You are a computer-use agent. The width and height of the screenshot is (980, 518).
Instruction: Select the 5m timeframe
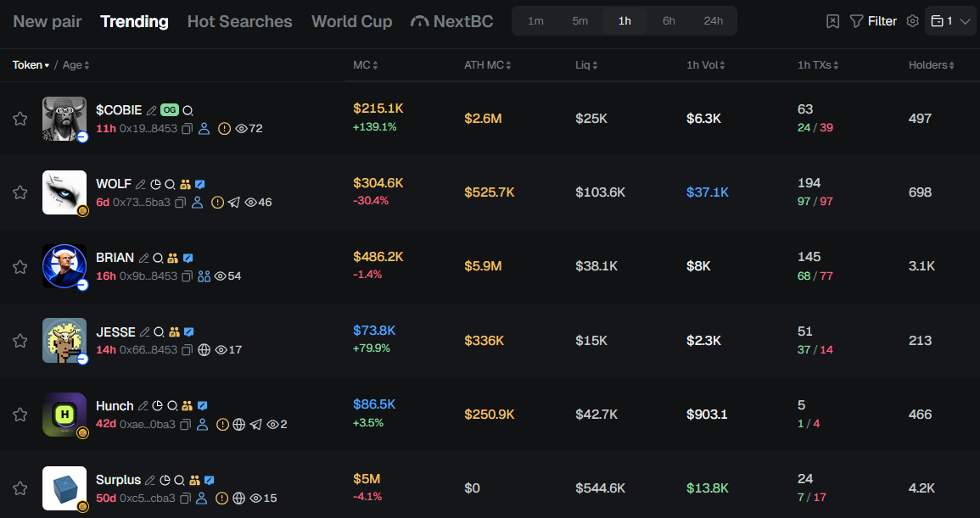point(580,21)
